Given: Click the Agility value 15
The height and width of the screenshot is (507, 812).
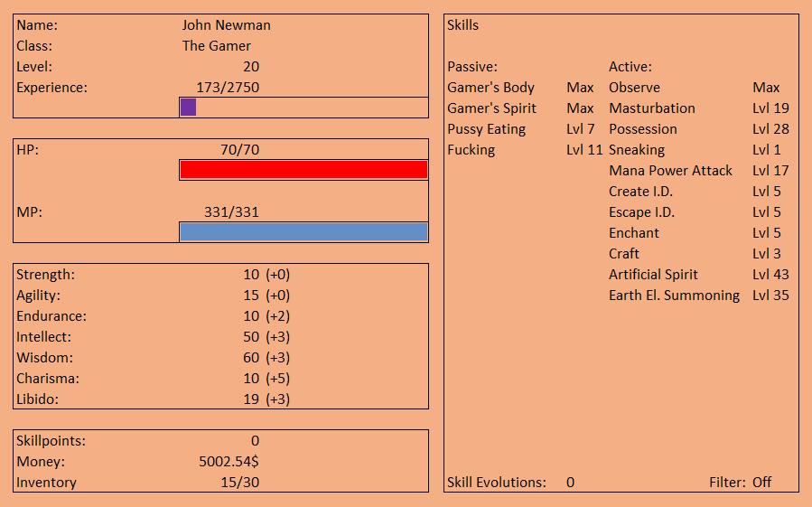Looking at the screenshot, I should [x=251, y=295].
